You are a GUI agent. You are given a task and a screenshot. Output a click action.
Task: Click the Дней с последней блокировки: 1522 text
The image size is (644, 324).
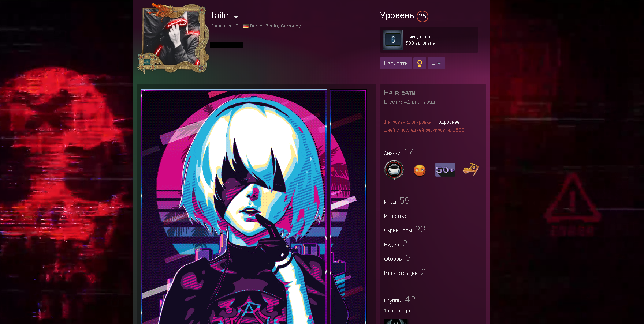[424, 130]
